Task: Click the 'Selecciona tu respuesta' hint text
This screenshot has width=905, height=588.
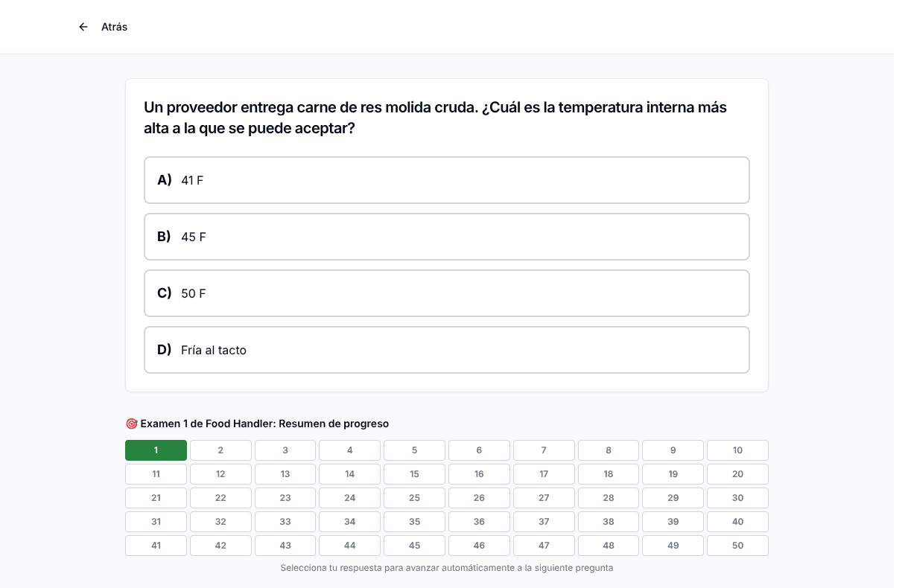Action: tap(447, 568)
